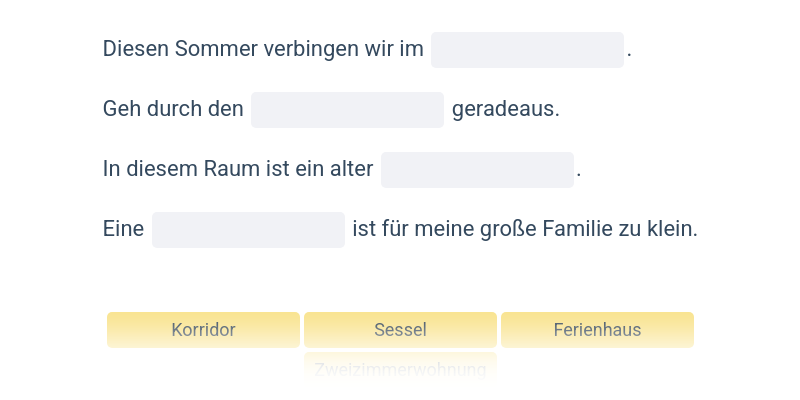Click the word 'Sommer' in the first sentence
The image size is (800, 400).
point(207,49)
